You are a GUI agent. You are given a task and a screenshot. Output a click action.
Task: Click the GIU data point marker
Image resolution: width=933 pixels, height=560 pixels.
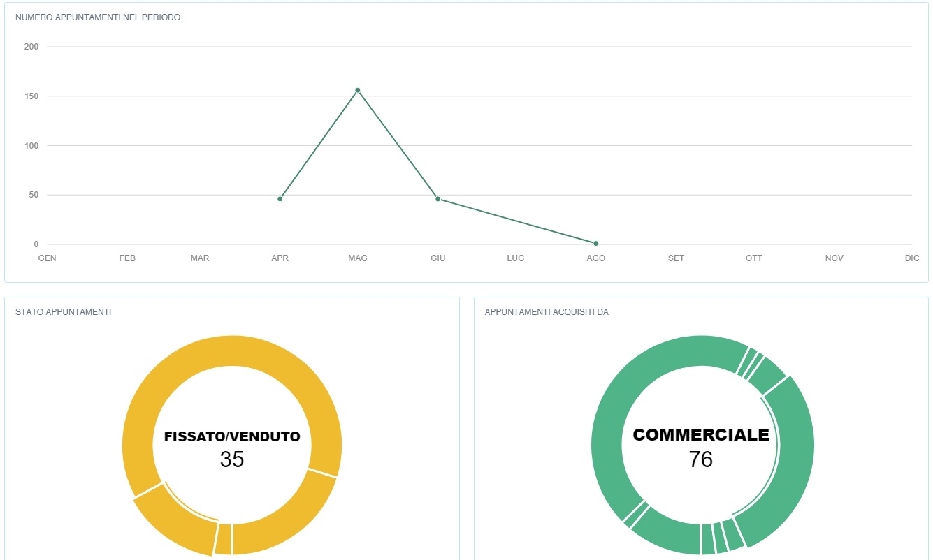[x=438, y=199]
